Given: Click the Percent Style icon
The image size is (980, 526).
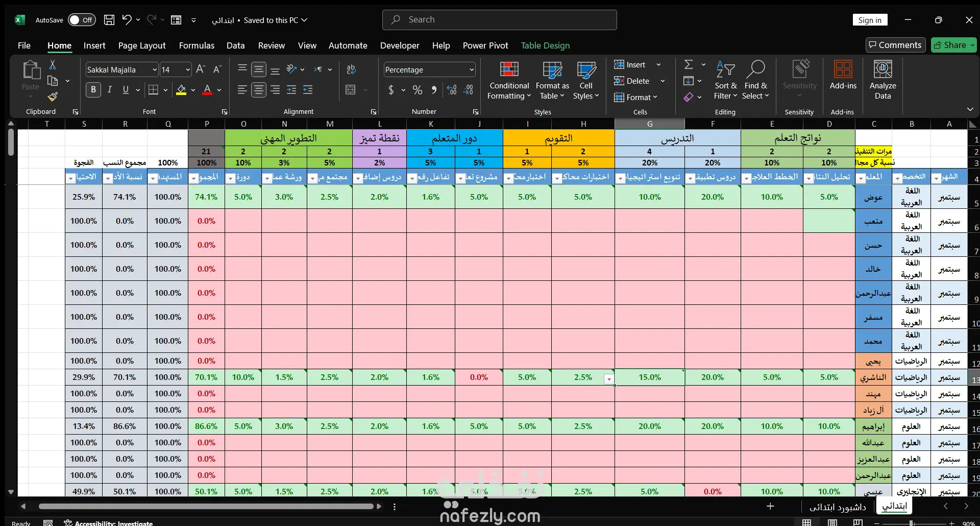Looking at the screenshot, I should coord(418,90).
